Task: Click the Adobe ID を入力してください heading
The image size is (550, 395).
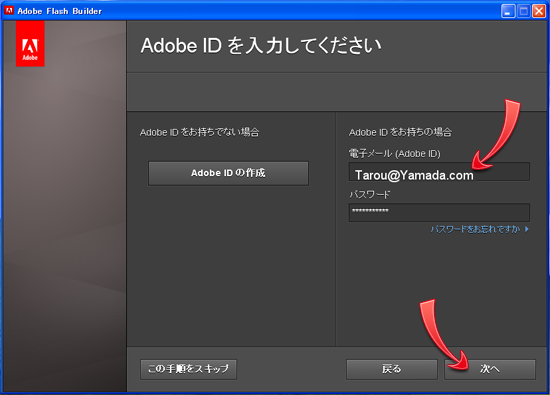Action: click(261, 46)
